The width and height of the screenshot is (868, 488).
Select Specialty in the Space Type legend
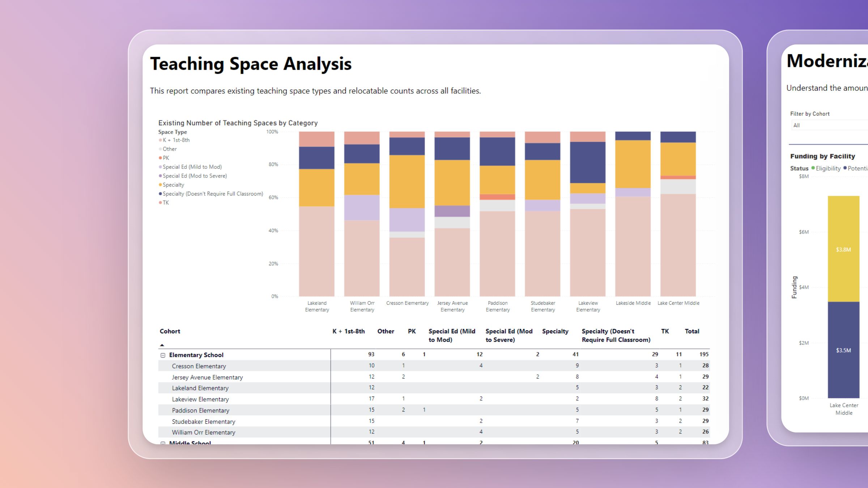pos(173,185)
